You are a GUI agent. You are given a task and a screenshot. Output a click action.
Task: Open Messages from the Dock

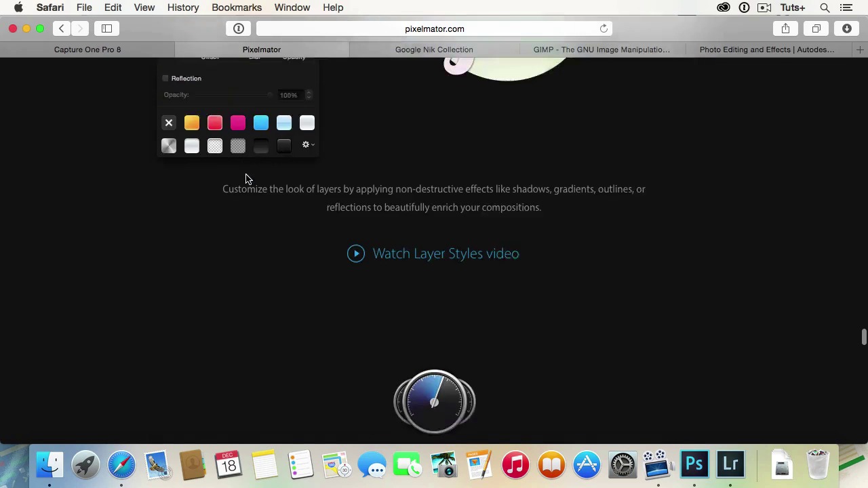[x=372, y=465]
